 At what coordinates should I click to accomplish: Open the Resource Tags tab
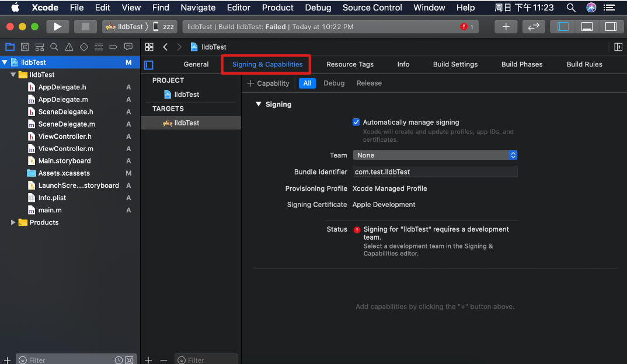350,64
